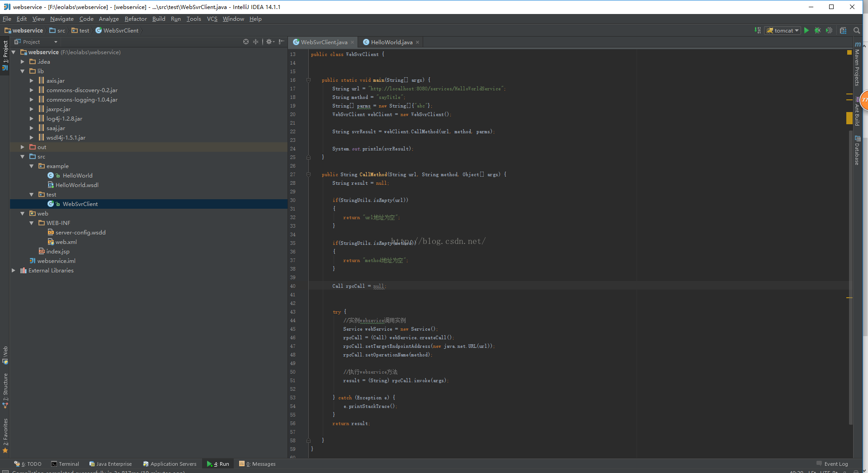Image resolution: width=868 pixels, height=473 pixels.
Task: Close the HelloWorld.java tab
Action: 418,42
